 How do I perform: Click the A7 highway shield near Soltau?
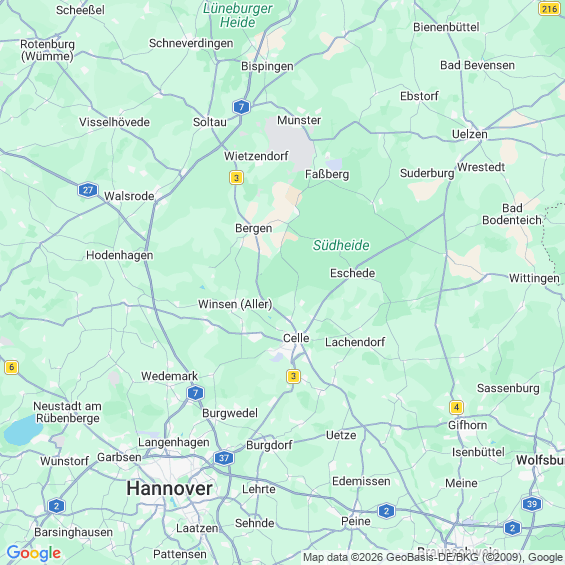point(241,107)
